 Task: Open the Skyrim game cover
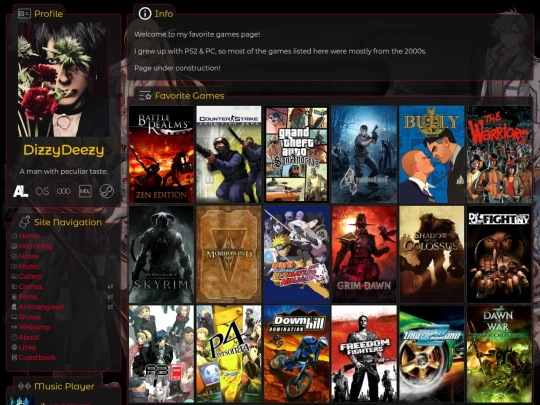[161, 254]
